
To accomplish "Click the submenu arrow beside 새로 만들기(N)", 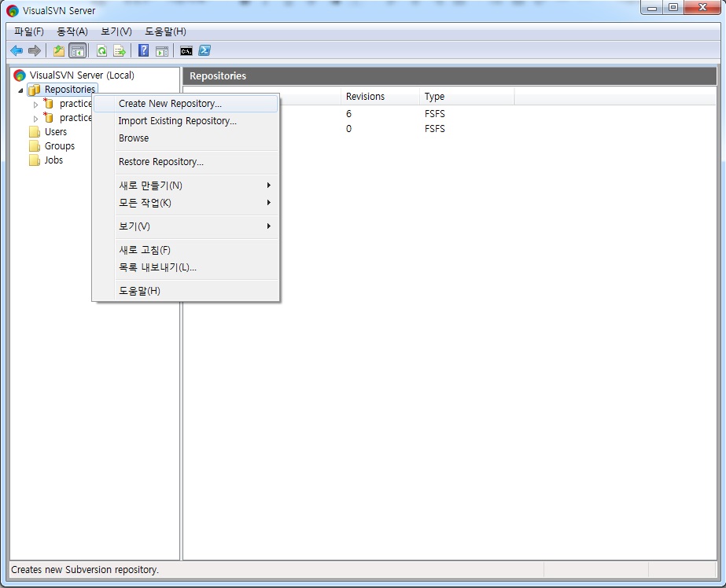I will click(268, 185).
